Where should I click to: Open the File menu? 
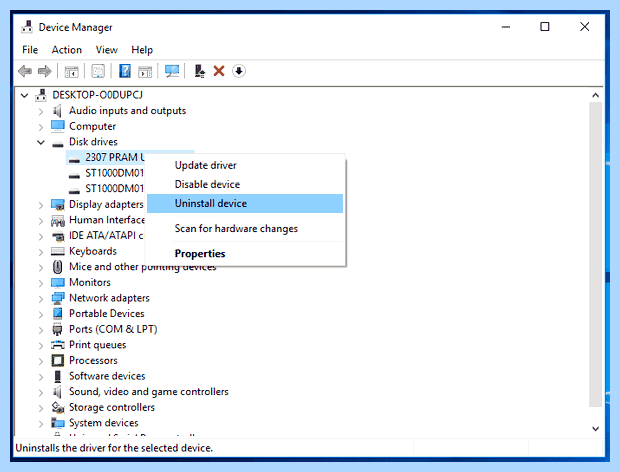coord(30,50)
